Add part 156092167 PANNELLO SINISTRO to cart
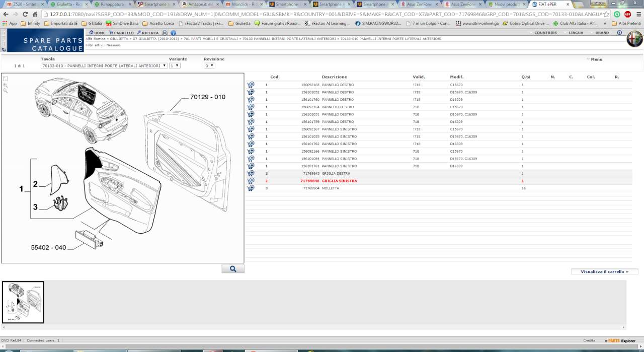 tap(251, 129)
